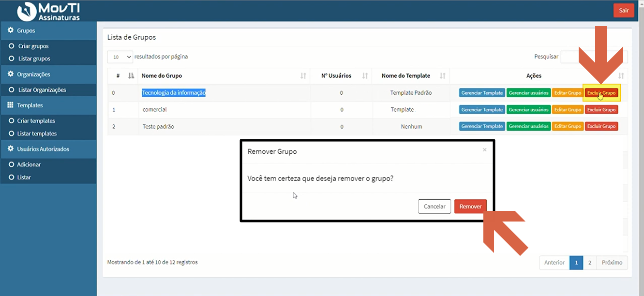The width and height of the screenshot is (644, 296).
Task: Go to Criar grupos
Action: pyautogui.click(x=33, y=46)
